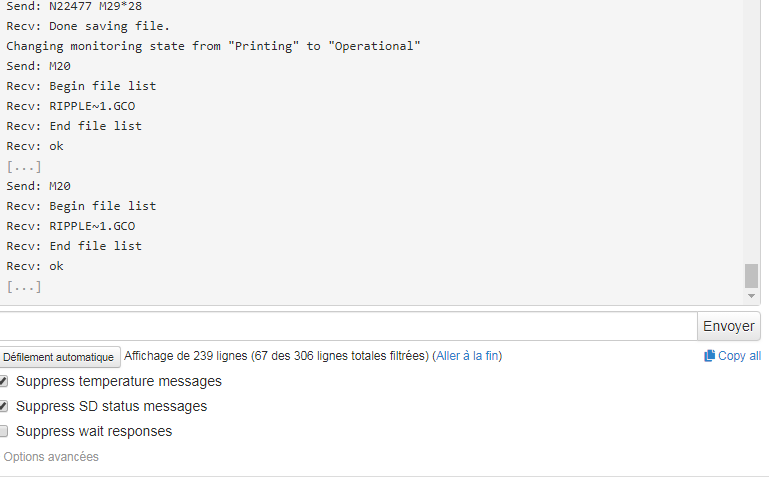
Task: Click the Envoyer button
Action: click(x=729, y=326)
